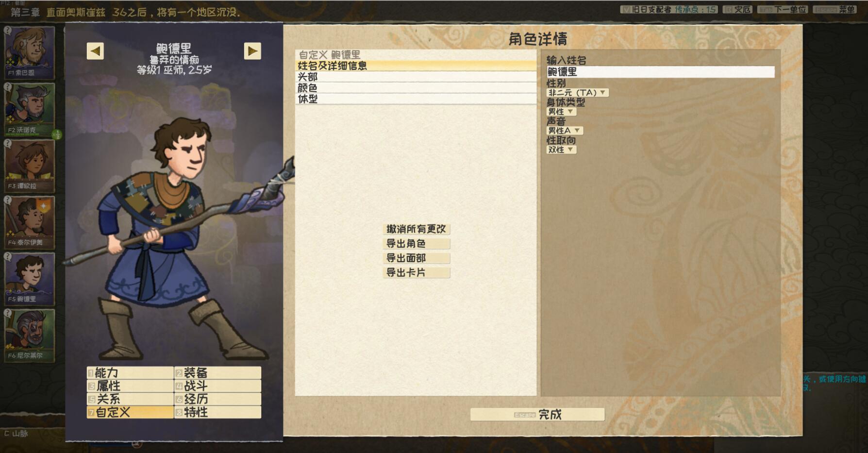
Task: Select the 颜色 customization category
Action: pos(416,88)
